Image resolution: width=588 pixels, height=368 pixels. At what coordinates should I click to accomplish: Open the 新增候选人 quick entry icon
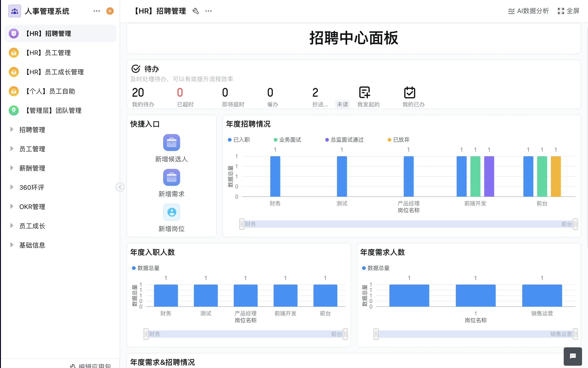[172, 143]
